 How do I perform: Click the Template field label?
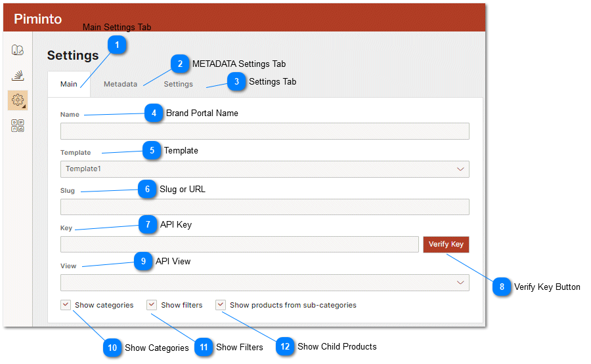[76, 152]
